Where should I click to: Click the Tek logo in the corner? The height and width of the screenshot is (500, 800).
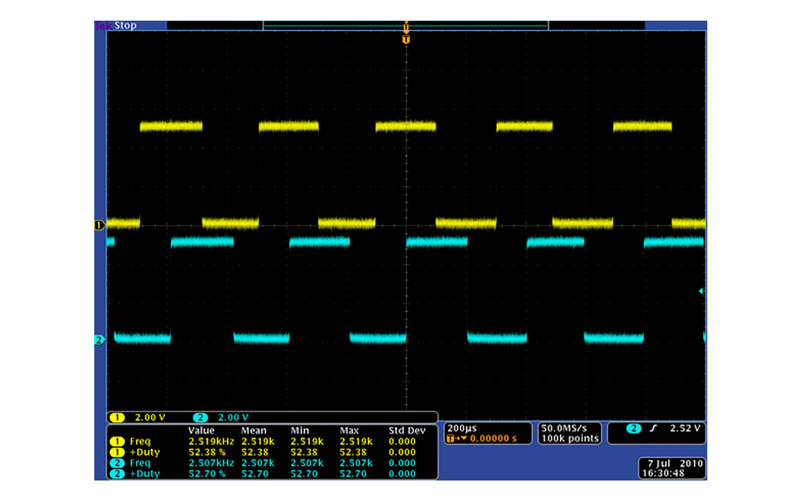point(104,26)
